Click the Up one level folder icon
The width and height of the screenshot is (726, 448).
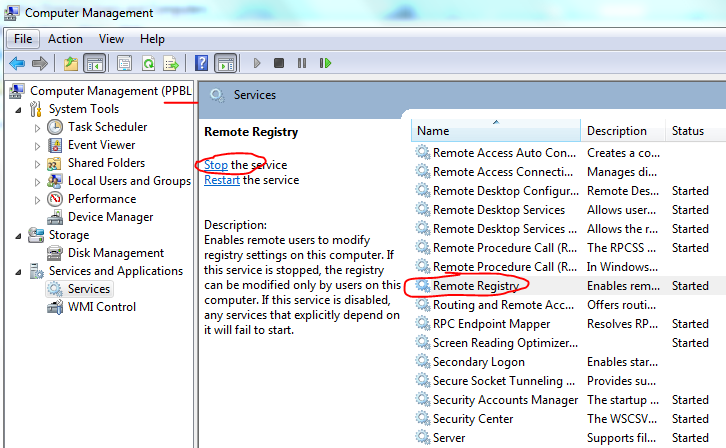pyautogui.click(x=71, y=63)
